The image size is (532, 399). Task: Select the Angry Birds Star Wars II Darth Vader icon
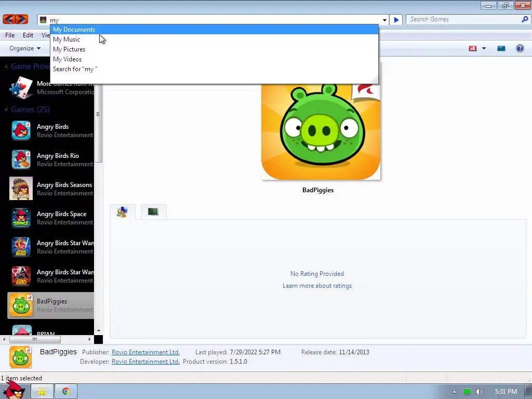pos(21,276)
